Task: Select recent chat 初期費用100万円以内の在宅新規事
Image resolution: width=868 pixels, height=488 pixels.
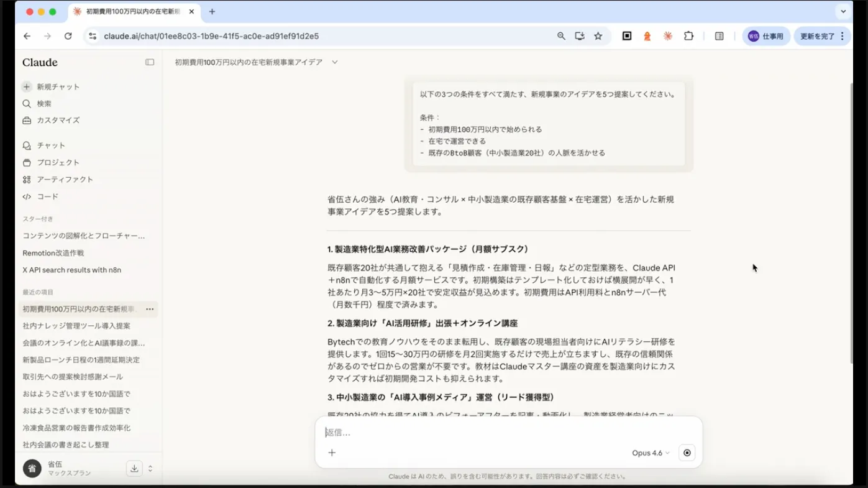Action: click(x=81, y=309)
